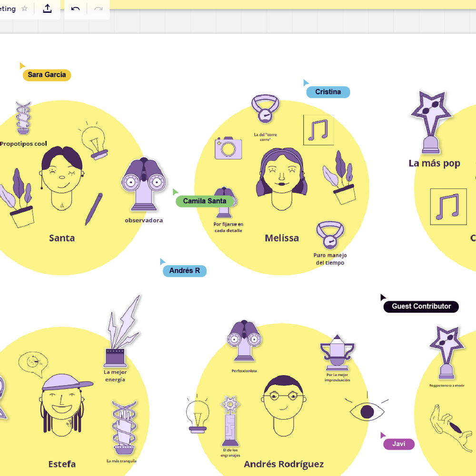Click the Guest Contributor cursor label
The width and height of the screenshot is (476, 476).
point(421,306)
